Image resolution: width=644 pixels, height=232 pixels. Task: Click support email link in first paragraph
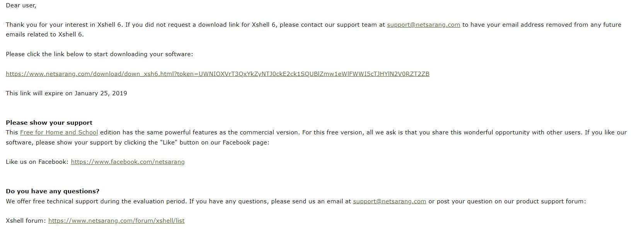[423, 25]
